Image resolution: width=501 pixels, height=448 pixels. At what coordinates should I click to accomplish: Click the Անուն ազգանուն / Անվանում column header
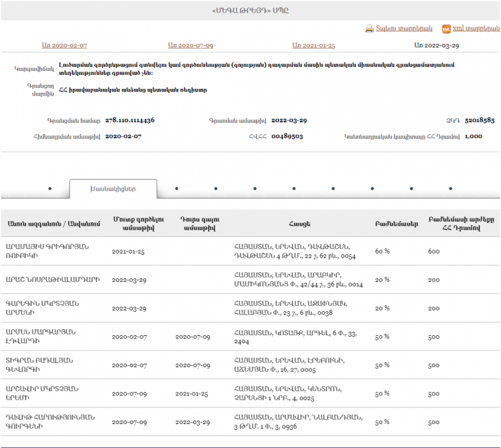pyautogui.click(x=53, y=224)
